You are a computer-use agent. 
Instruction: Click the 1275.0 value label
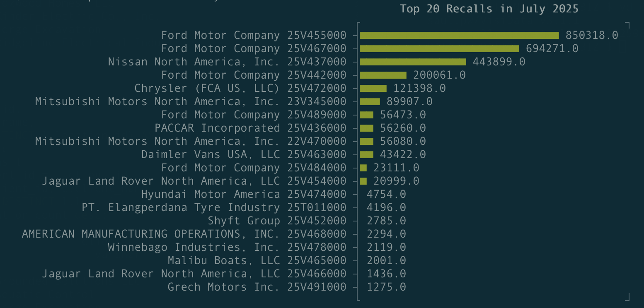(386, 286)
